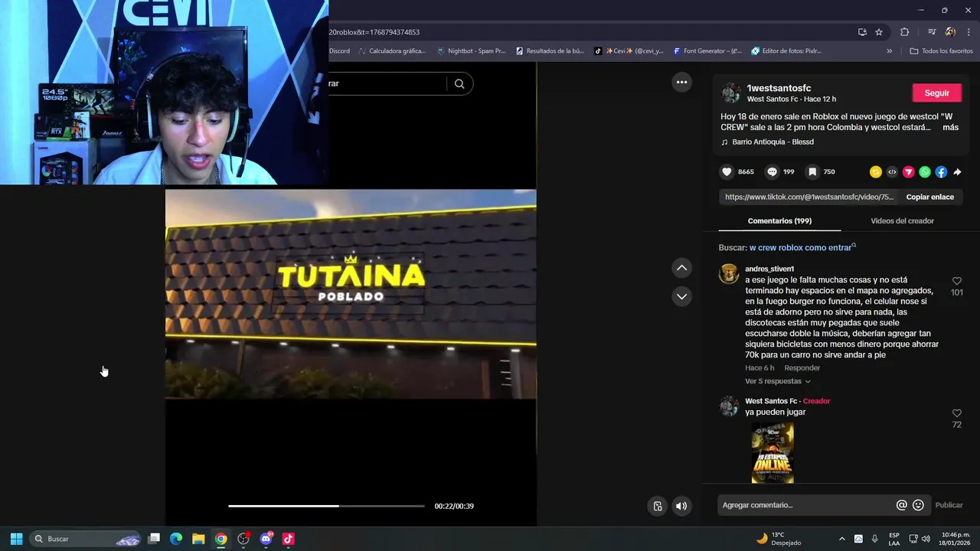Image resolution: width=980 pixels, height=551 pixels.
Task: Show the hidden bookmarks with the chevron
Action: 889,51
